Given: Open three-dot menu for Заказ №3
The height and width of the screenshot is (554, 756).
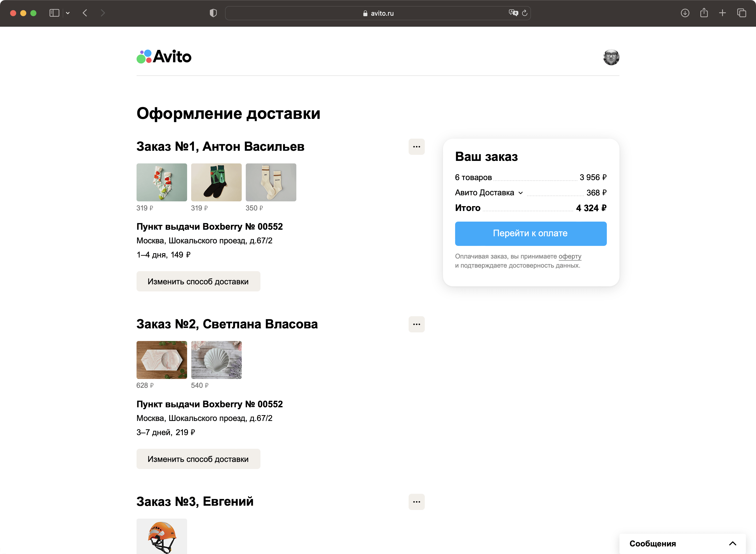Looking at the screenshot, I should [417, 502].
